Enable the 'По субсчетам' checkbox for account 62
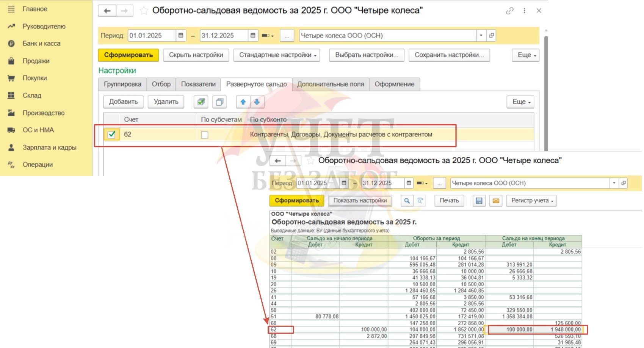 [x=205, y=135]
